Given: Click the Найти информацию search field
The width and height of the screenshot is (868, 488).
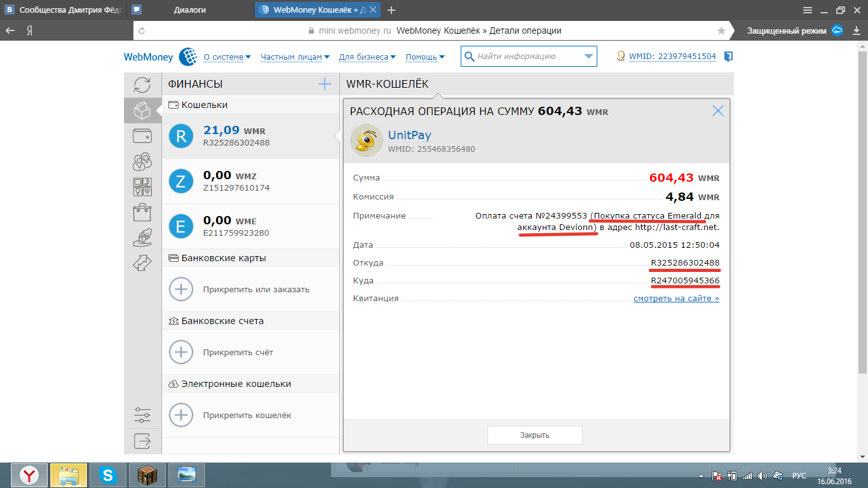Looking at the screenshot, I should click(529, 57).
